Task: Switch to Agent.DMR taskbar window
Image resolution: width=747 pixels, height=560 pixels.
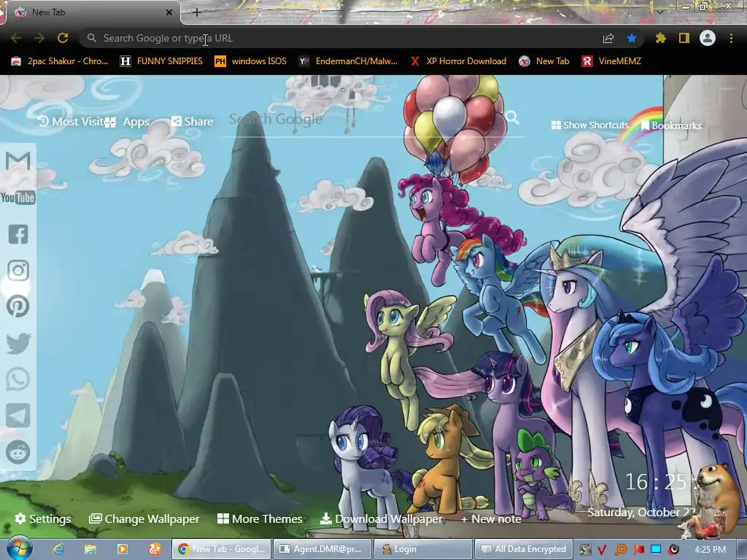Action: [322, 549]
